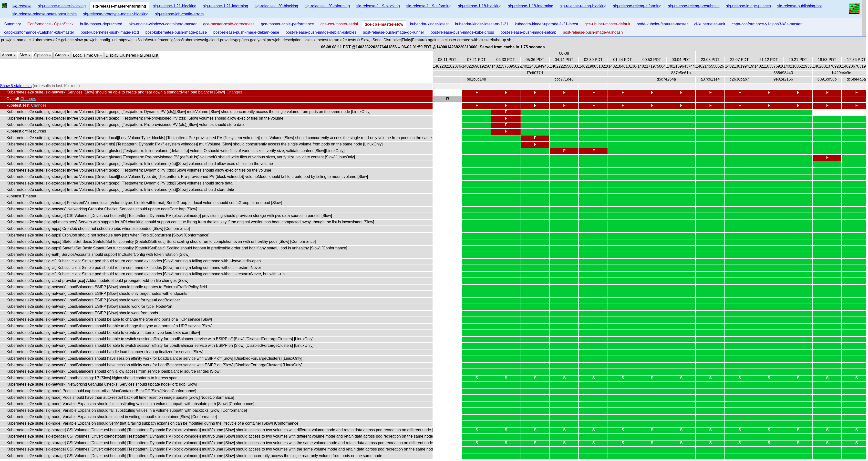Select Nginx should conform to Ingress spec row
This screenshot has width=868, height=461.
216,378
